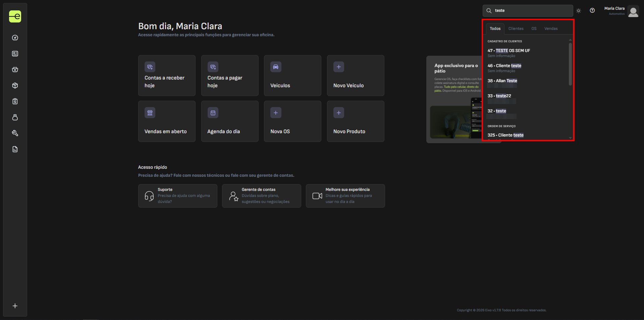Click the Suporte quick access card

tap(177, 196)
